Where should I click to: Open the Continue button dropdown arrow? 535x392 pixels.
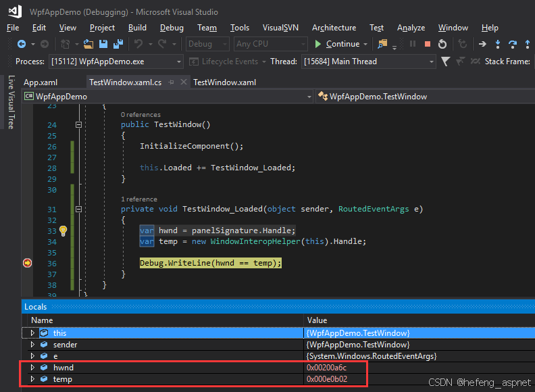coord(365,45)
